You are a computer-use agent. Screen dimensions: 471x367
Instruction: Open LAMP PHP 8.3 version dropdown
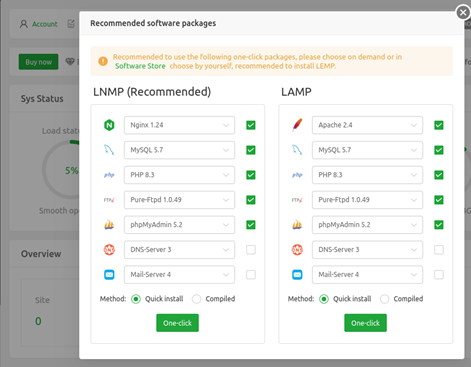pyautogui.click(x=367, y=175)
